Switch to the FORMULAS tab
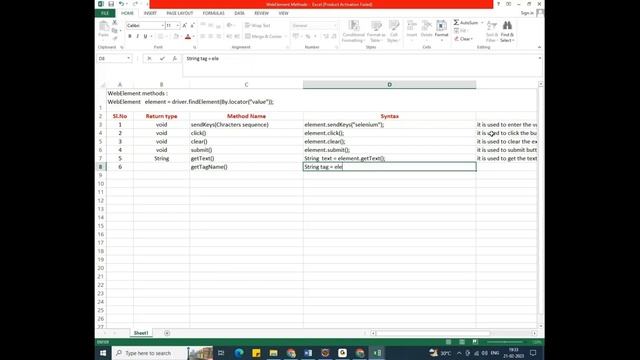 213,13
